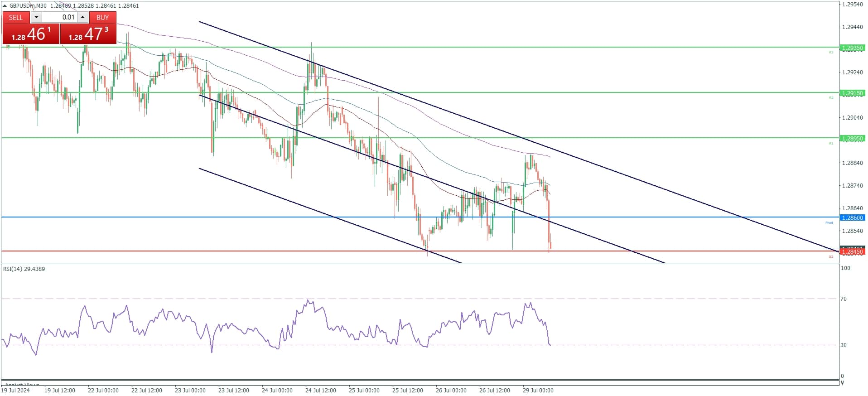Image resolution: width=868 pixels, height=396 pixels.
Task: Click the 1.28473 buy price tile
Action: [88, 34]
